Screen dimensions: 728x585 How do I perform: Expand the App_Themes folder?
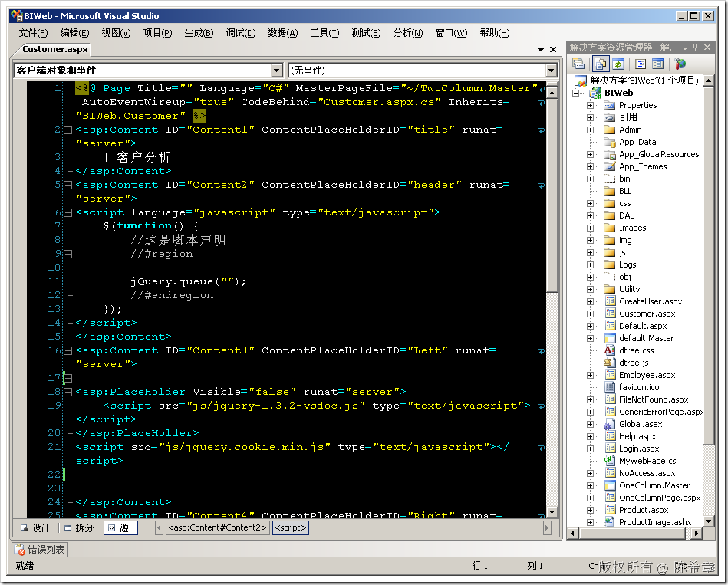click(x=590, y=166)
